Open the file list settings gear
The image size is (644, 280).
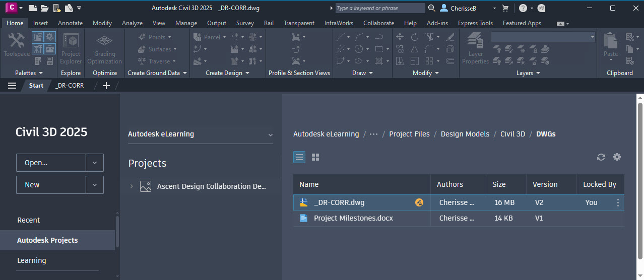point(617,157)
